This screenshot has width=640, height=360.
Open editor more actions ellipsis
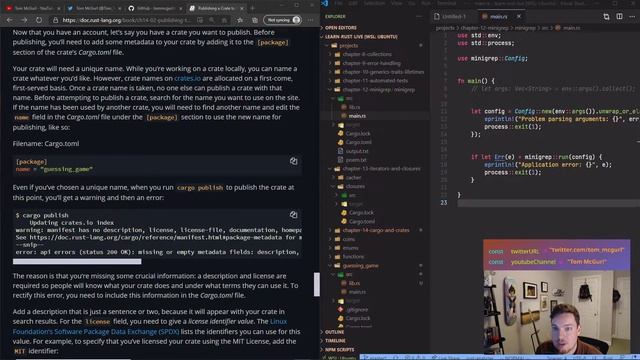pos(632,17)
